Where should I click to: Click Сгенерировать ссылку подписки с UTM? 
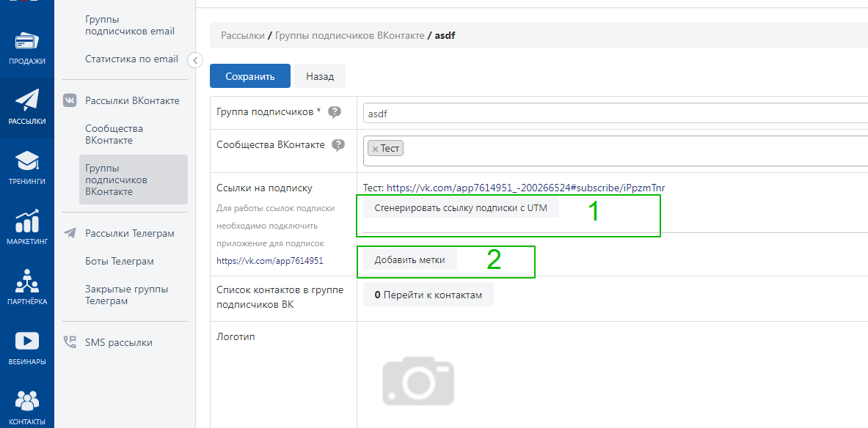460,208
